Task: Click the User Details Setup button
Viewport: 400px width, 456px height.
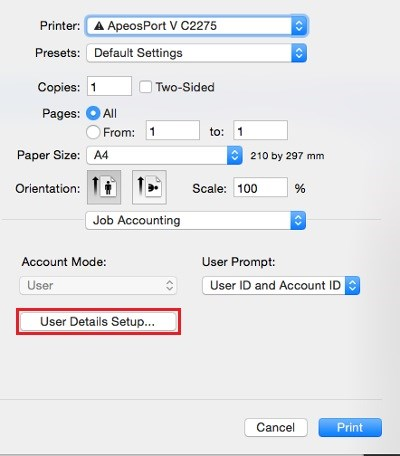Action: click(x=98, y=322)
